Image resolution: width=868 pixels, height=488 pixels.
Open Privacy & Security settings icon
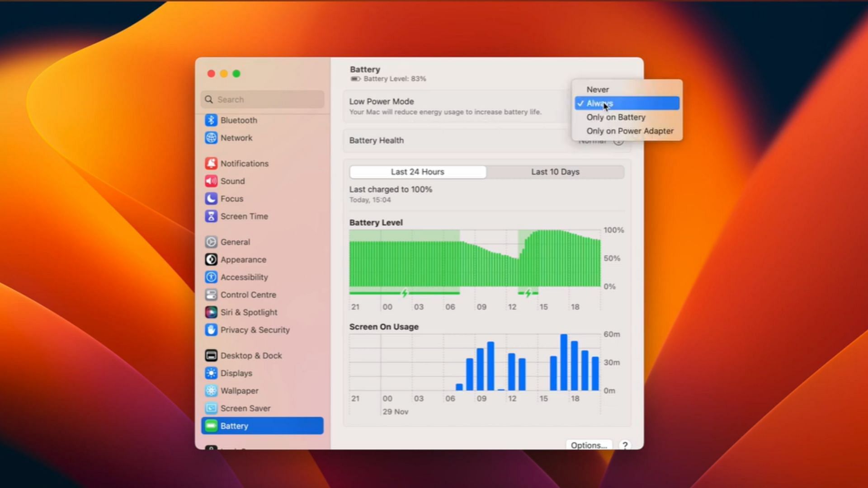click(212, 329)
